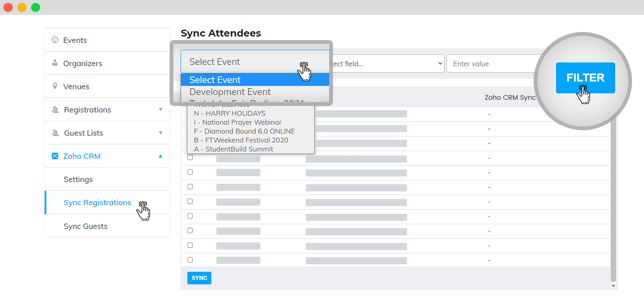Click the SYNC button below the table
Viewport: 644px width, 303px height.
199,278
